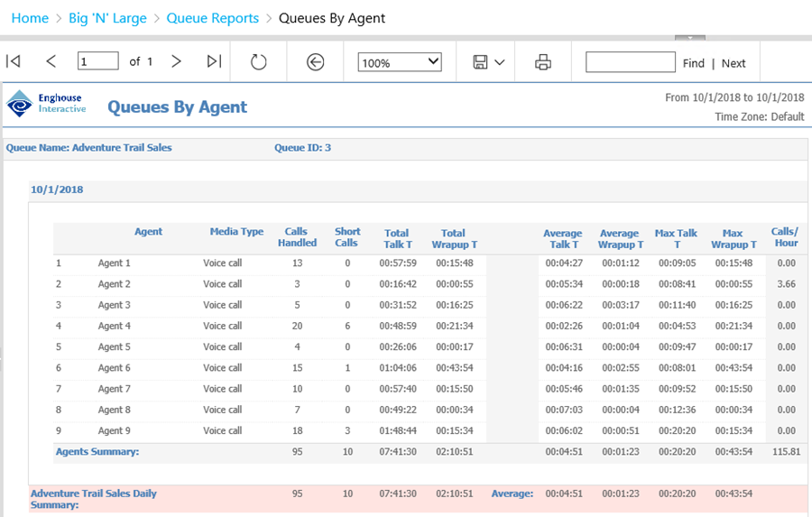The width and height of the screenshot is (812, 517).
Task: Click the Find button
Action: point(693,63)
